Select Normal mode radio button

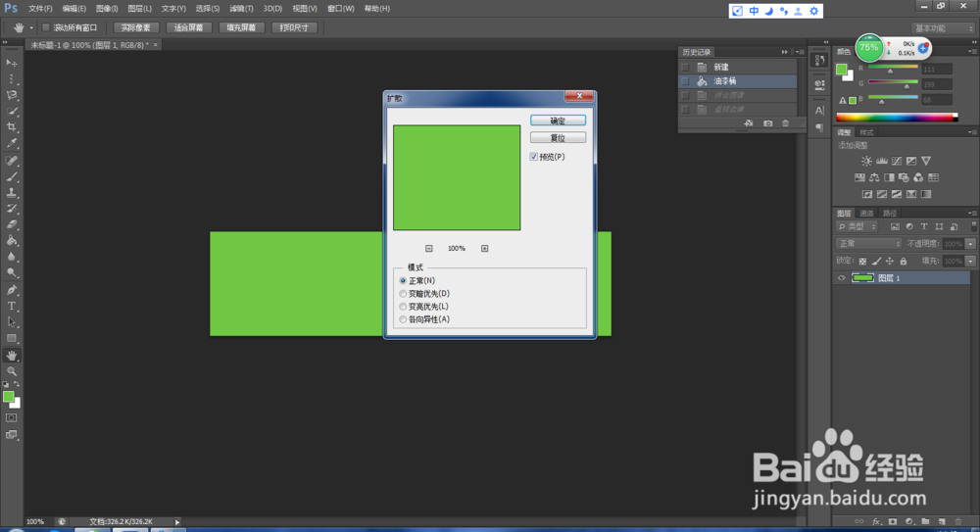coord(403,280)
